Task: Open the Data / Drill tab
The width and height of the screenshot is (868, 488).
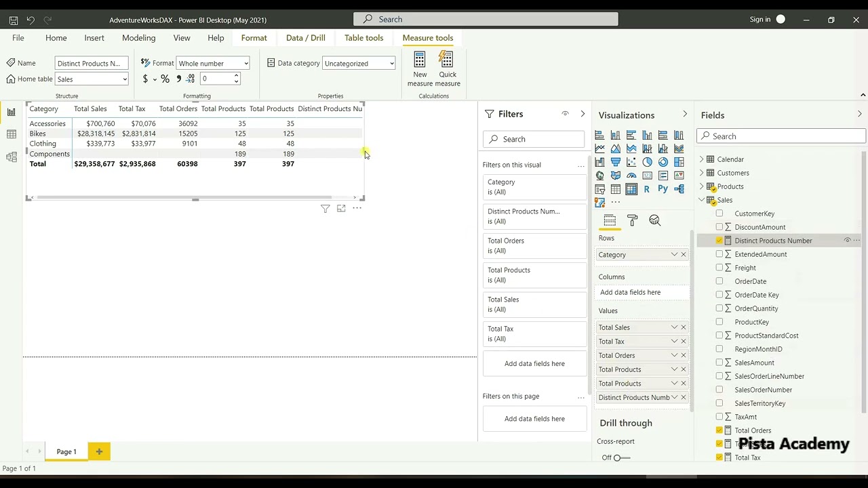Action: tap(306, 38)
